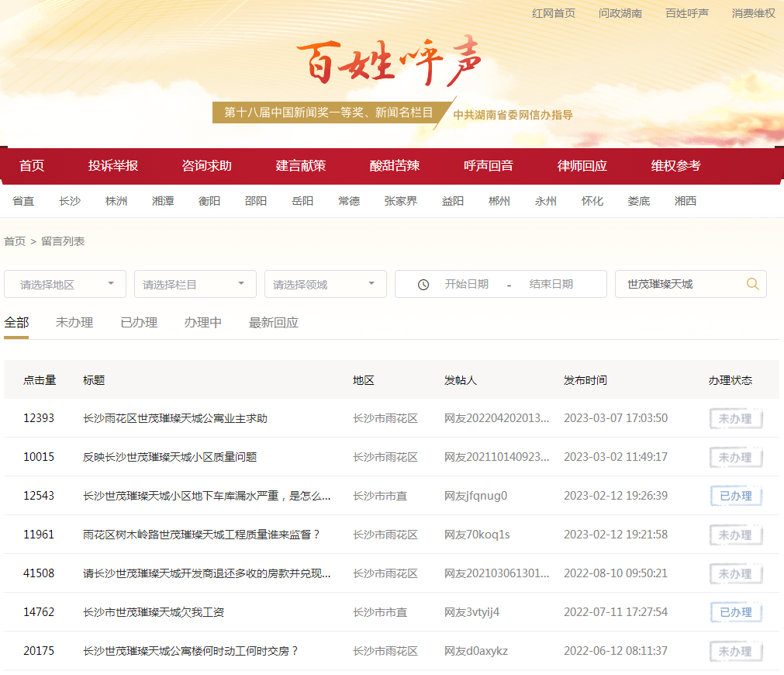This screenshot has width=784, height=675.
Task: Open 投诉举报 in the red navigation bar
Action: 113,165
